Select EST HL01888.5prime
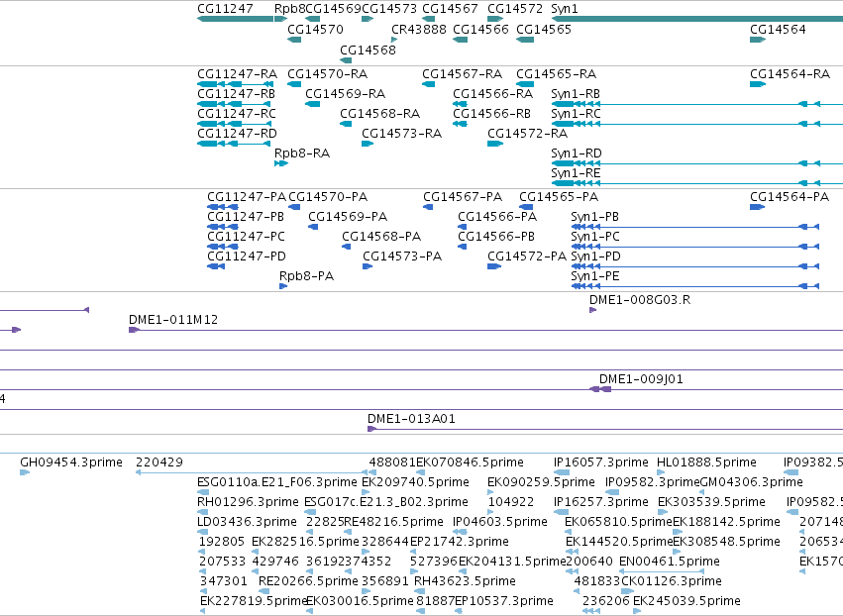Viewport: 843px width, 616px height. pos(706,462)
